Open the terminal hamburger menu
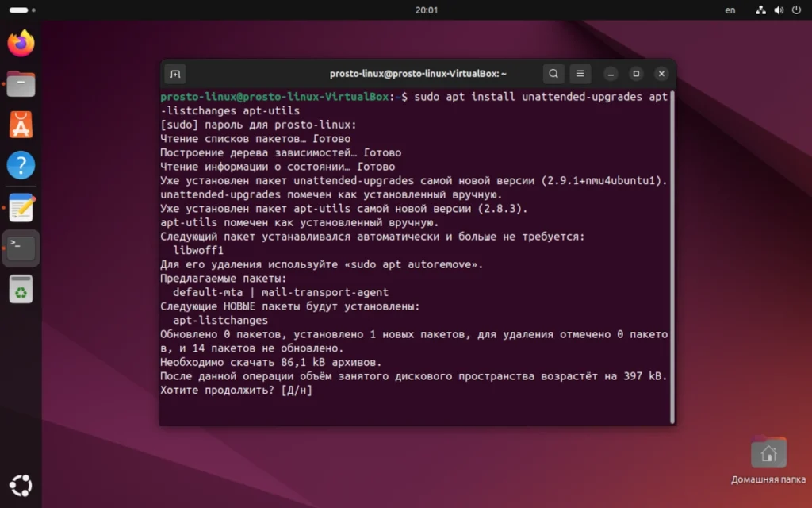 pyautogui.click(x=580, y=74)
